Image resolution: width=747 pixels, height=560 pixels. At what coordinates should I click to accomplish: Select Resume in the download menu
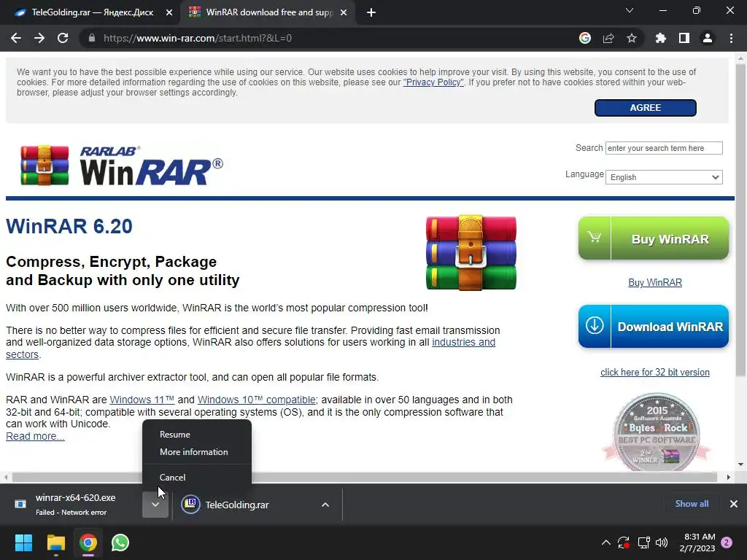[x=197, y=435]
